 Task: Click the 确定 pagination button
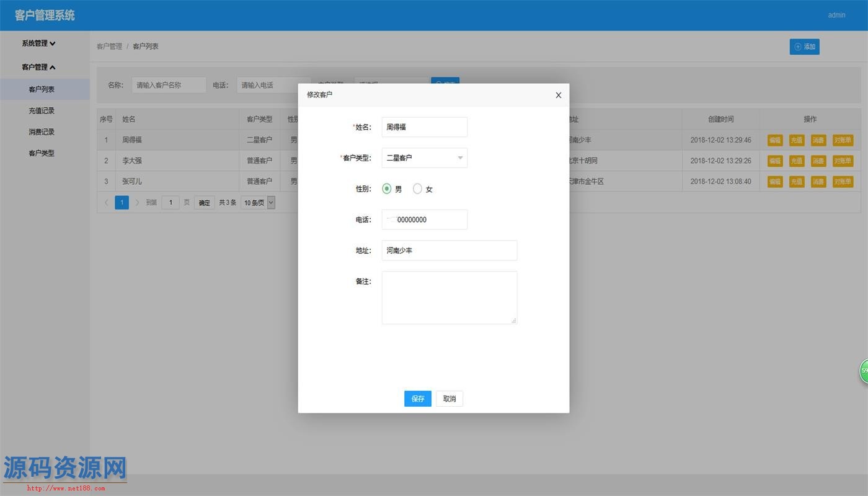pyautogui.click(x=204, y=203)
